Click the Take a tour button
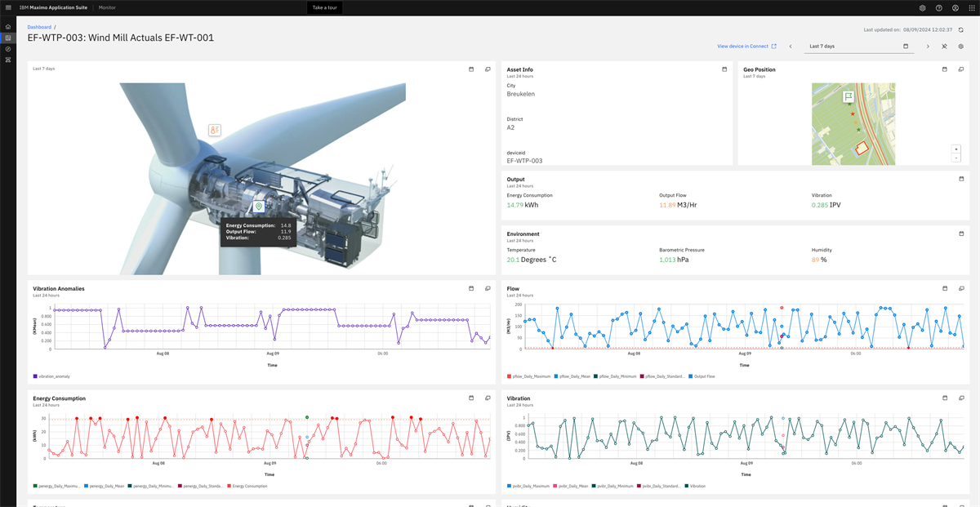This screenshot has width=980, height=507. pyautogui.click(x=324, y=7)
